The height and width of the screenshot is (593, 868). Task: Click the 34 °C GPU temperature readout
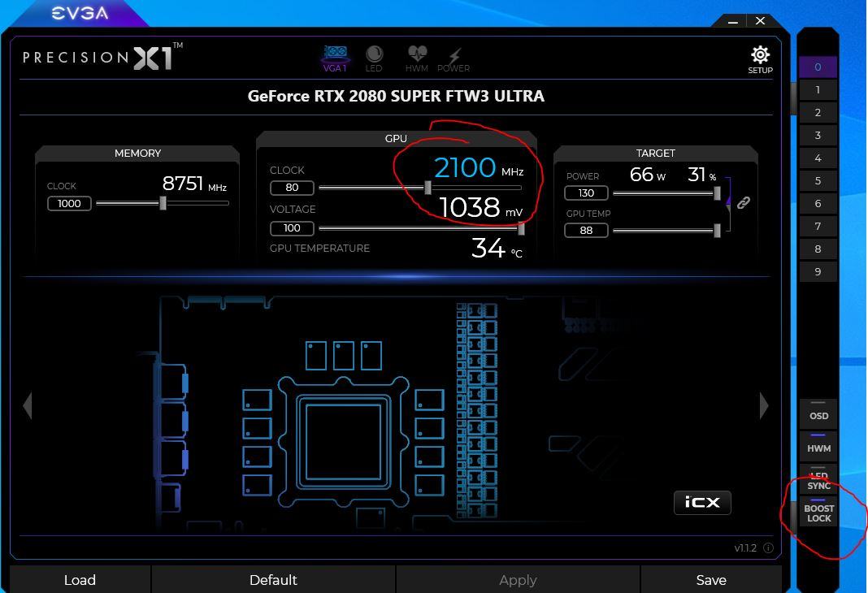(497, 249)
